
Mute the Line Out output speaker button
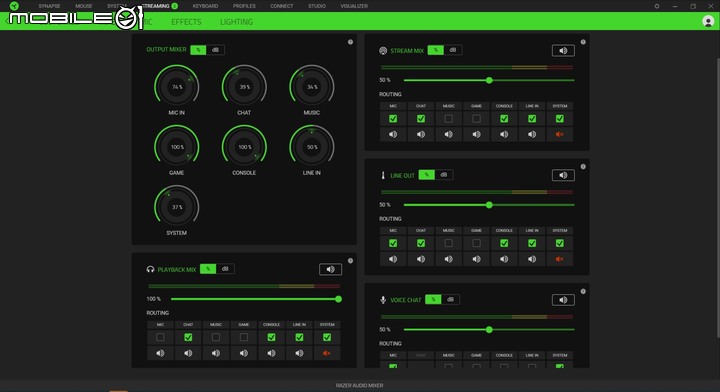pos(563,175)
